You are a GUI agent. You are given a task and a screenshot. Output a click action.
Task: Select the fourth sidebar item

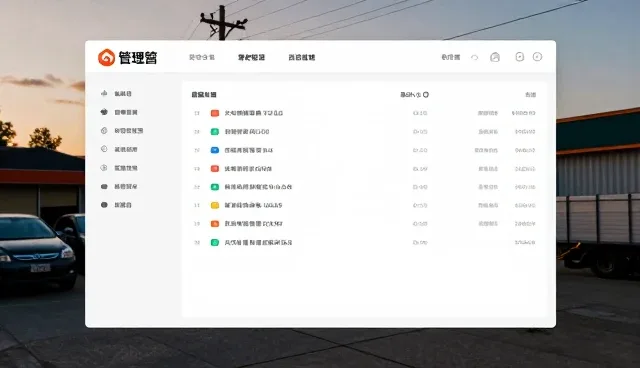(x=119, y=149)
